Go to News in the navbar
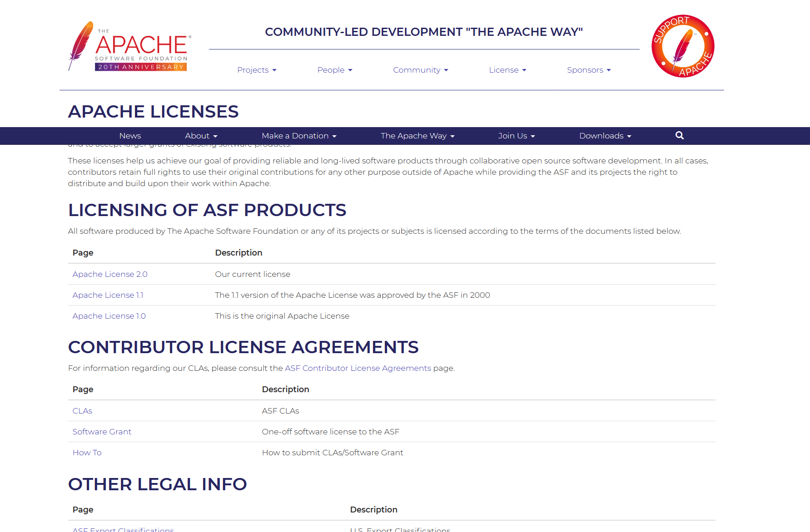 click(130, 136)
